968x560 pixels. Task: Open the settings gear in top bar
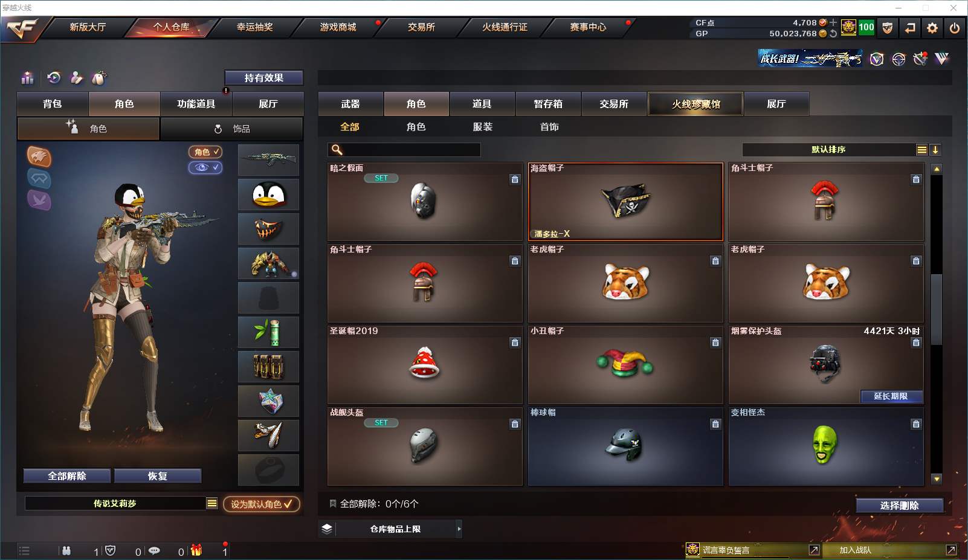(932, 28)
